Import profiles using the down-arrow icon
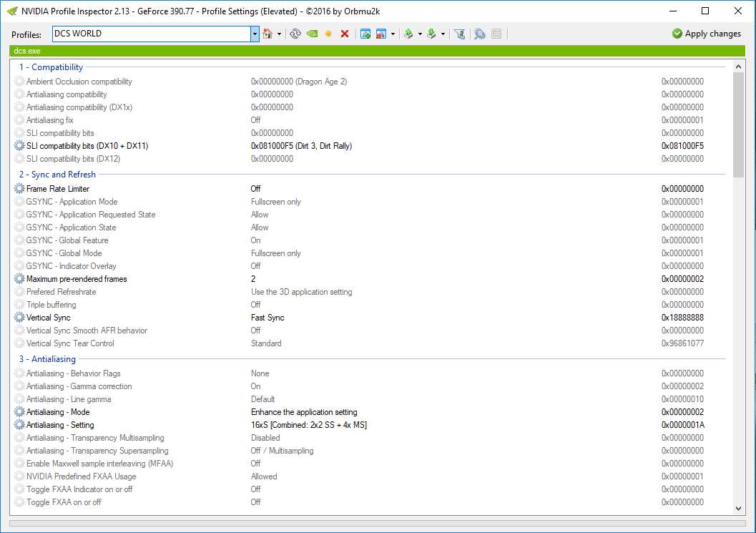 click(x=431, y=34)
